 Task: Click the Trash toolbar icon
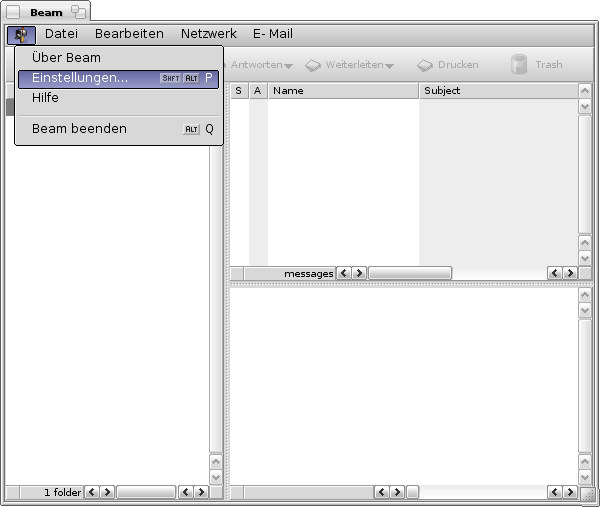pos(519,65)
